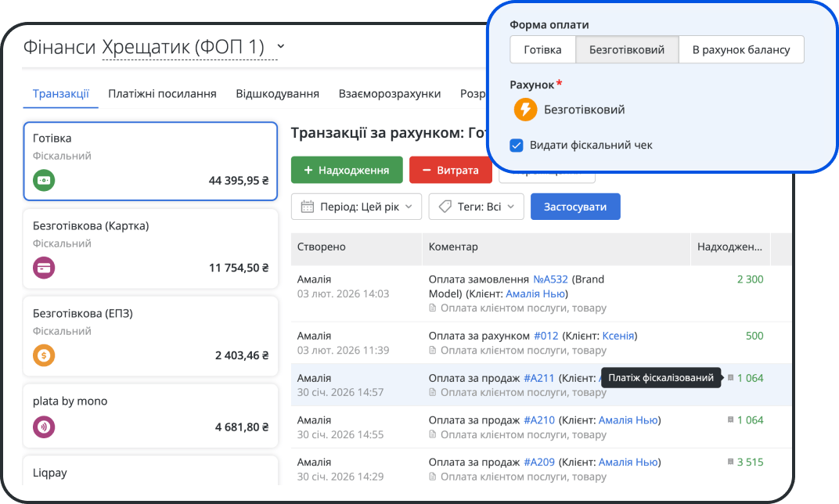Click the orange lightning icon next to Безготівковий account
Viewport: 839px width, 504px height.
(x=525, y=110)
